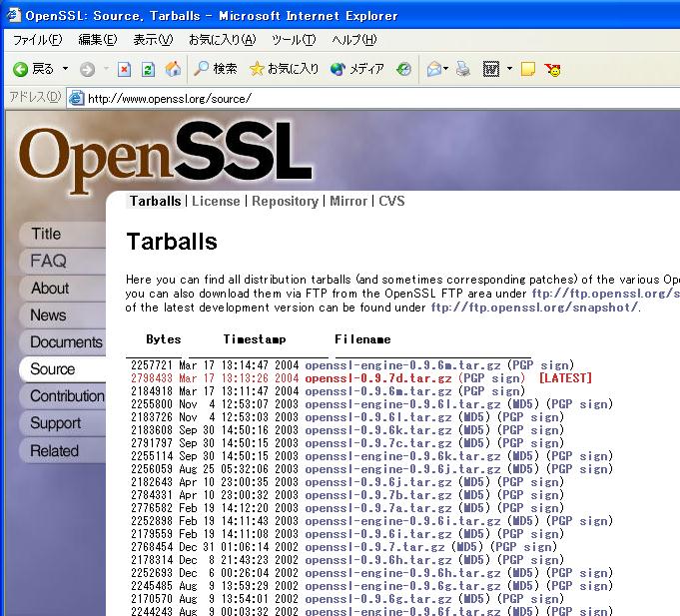Open the ヘルプ(H) menu

353,40
